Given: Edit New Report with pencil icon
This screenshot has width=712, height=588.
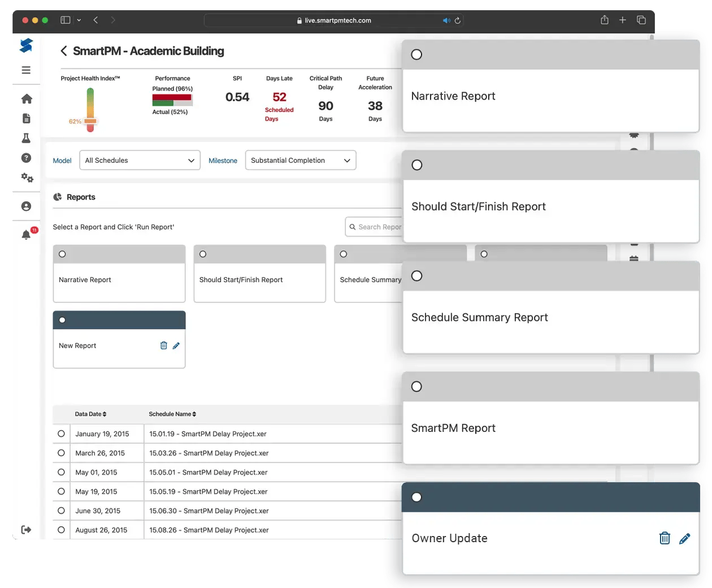Looking at the screenshot, I should point(176,345).
